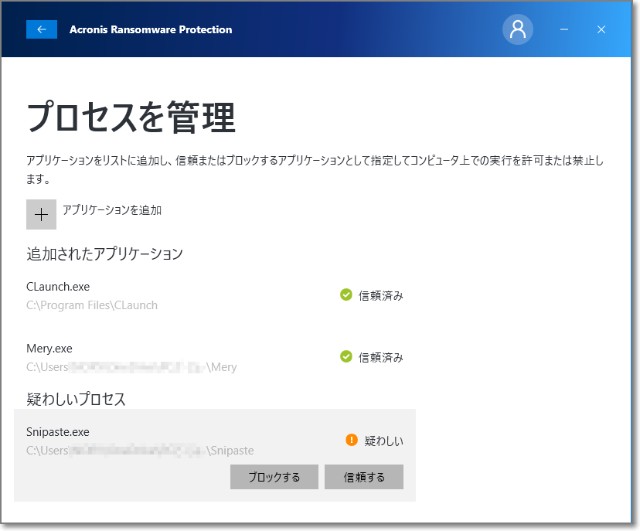Click the 信頼済み status beside CLaunch.exe
The height and width of the screenshot is (531, 640).
click(381, 296)
